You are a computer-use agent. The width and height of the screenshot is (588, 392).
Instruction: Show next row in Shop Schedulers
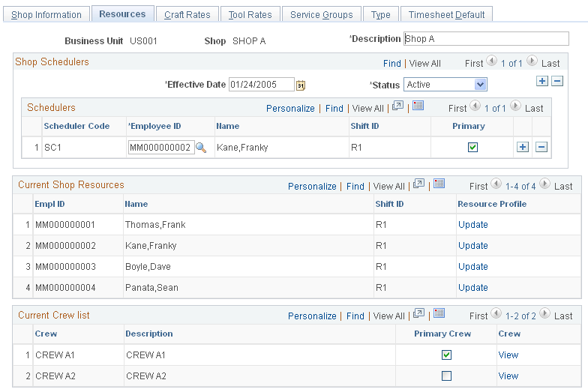pos(532,61)
